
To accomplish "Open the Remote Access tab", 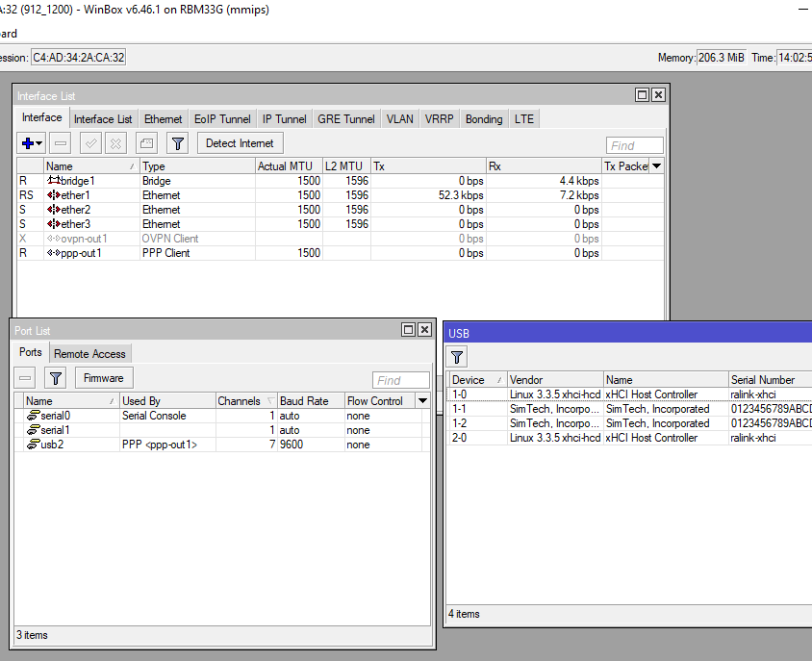I will [89, 354].
